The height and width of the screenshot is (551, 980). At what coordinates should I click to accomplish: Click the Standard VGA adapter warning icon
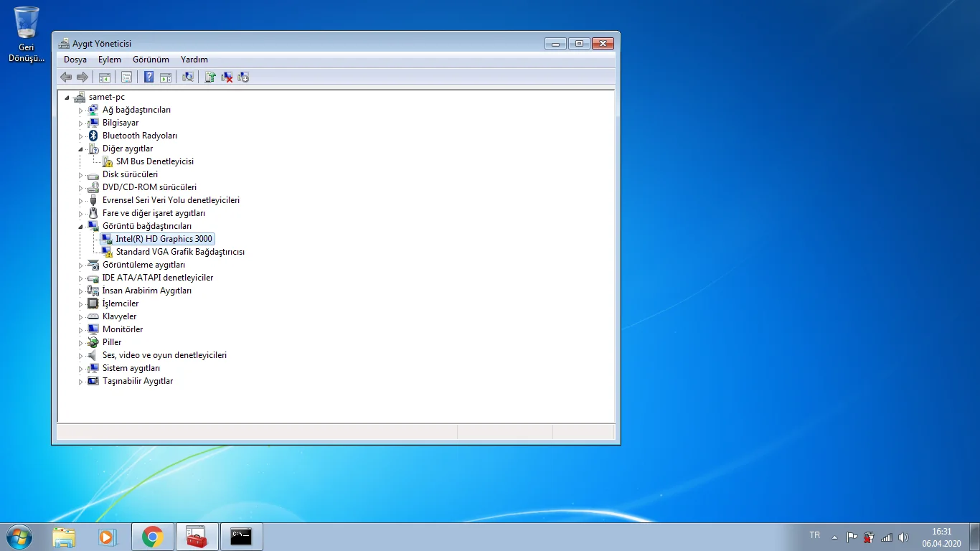[x=107, y=252]
